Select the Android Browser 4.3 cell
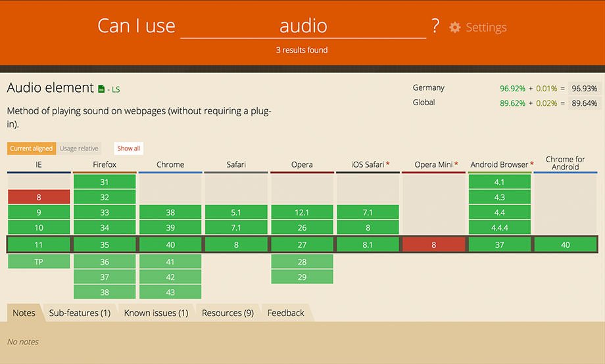 coord(499,197)
